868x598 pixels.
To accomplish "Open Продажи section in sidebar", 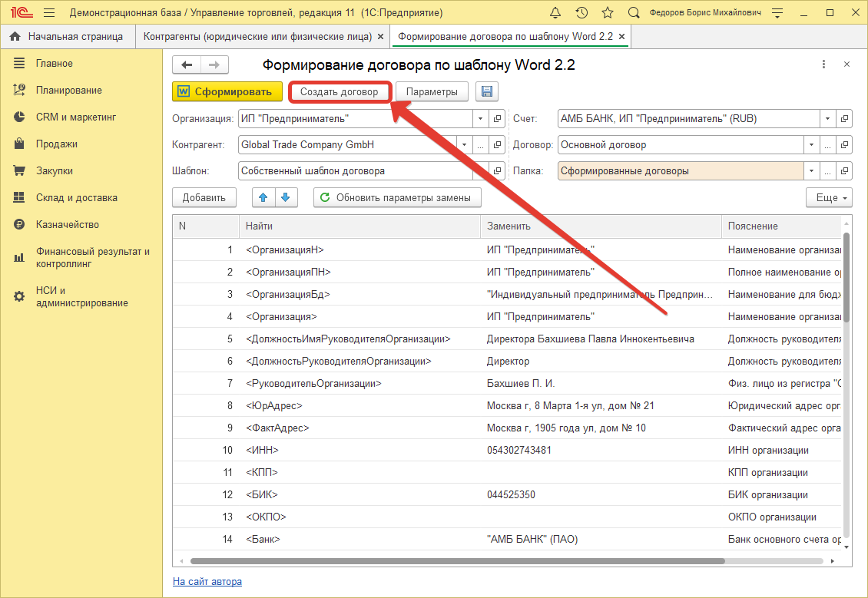I will (x=56, y=144).
